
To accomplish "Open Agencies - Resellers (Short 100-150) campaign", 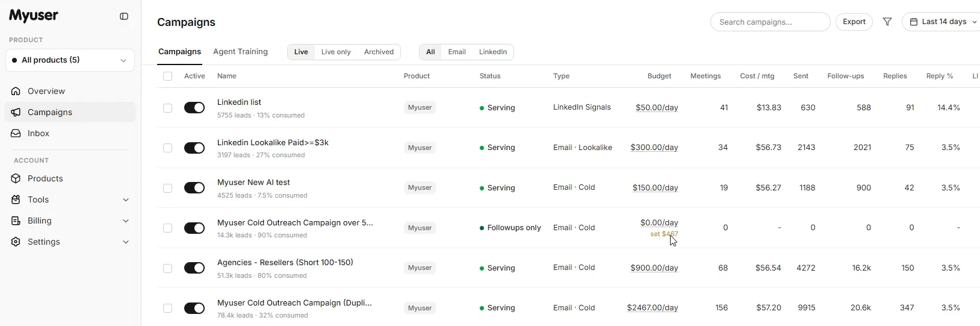I will 285,263.
